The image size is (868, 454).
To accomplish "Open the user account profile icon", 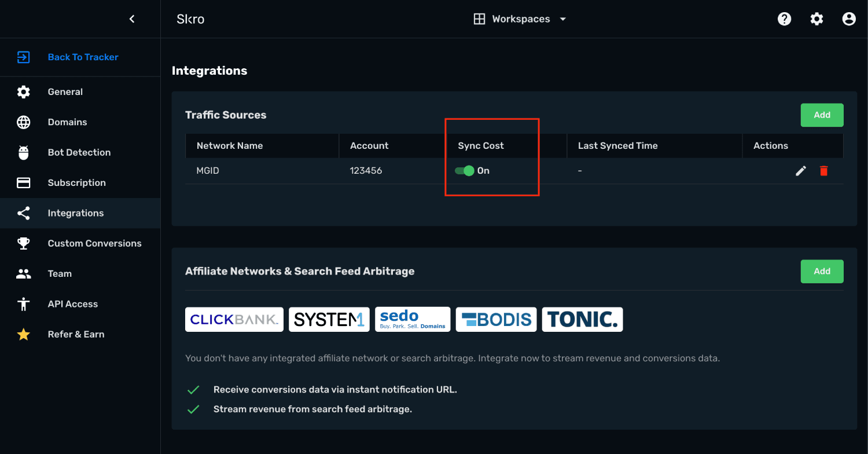I will 849,19.
